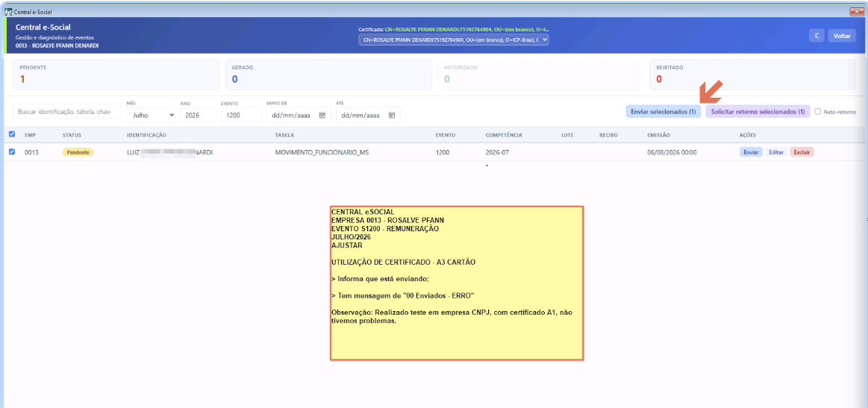Open calendar picker for Envio de date
Viewport: 868px width, 408px height.
pos(322,115)
